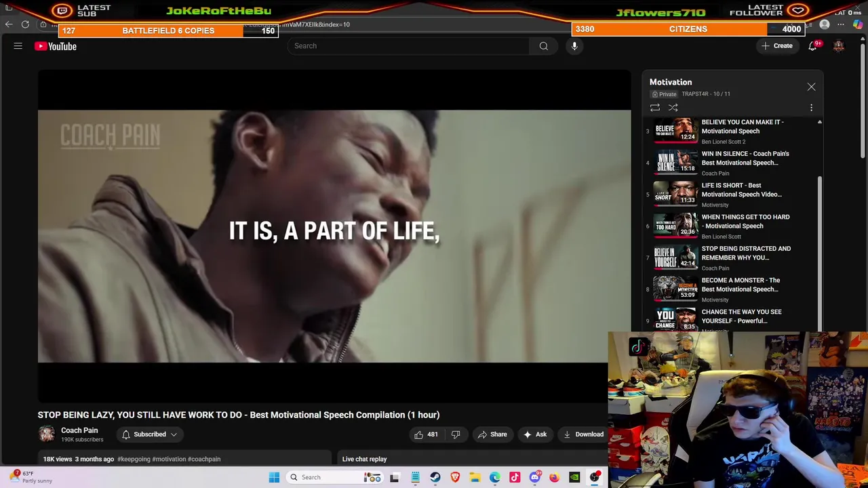Viewport: 868px width, 488px height.
Task: Open playlist three-dot options menu
Action: tap(811, 108)
